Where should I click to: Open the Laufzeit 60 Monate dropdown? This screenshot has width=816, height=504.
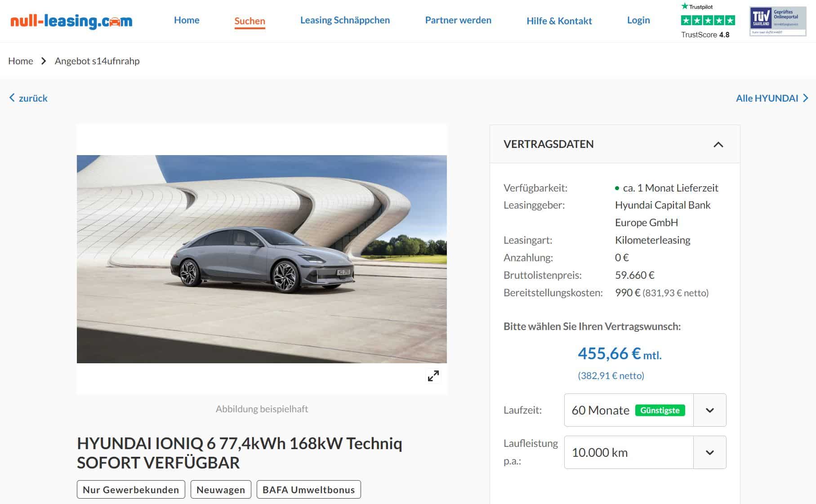tap(645, 410)
